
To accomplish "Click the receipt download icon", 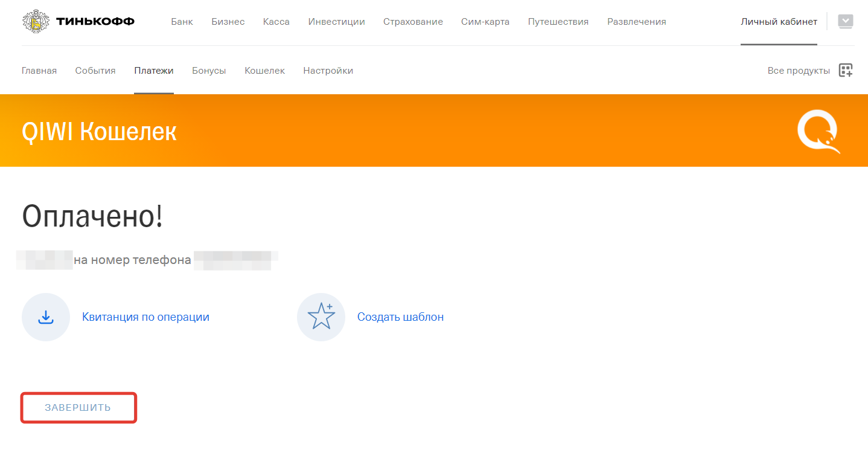I will [x=46, y=317].
